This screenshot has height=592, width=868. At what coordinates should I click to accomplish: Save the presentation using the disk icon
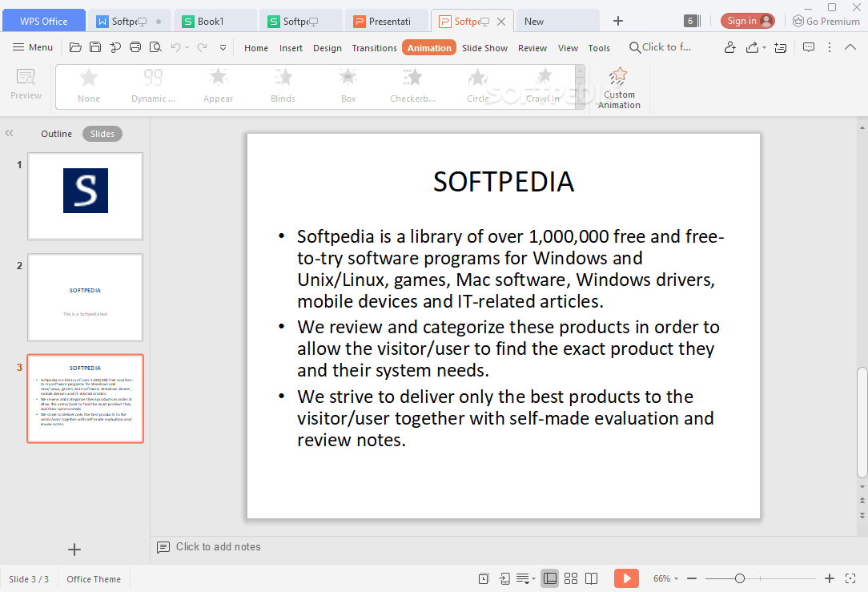[x=95, y=47]
